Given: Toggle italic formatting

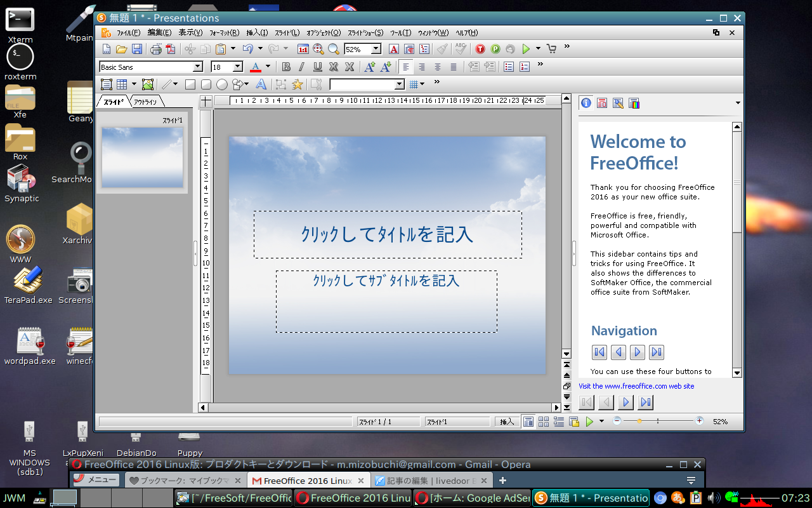Looking at the screenshot, I should coord(302,67).
